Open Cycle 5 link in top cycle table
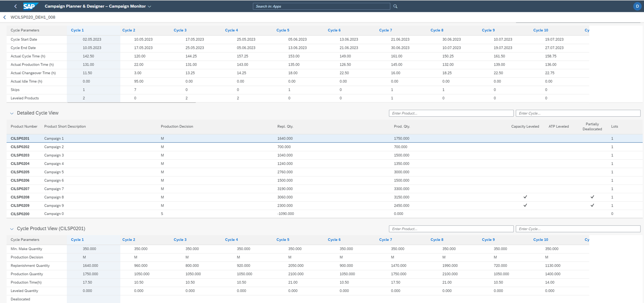This screenshot has width=644, height=303. pos(283,30)
